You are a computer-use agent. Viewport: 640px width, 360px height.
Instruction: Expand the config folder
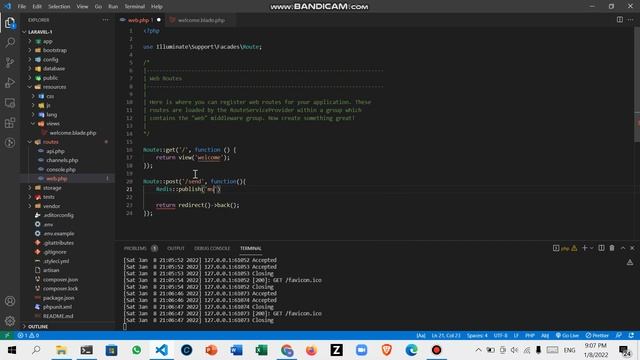click(x=51, y=60)
